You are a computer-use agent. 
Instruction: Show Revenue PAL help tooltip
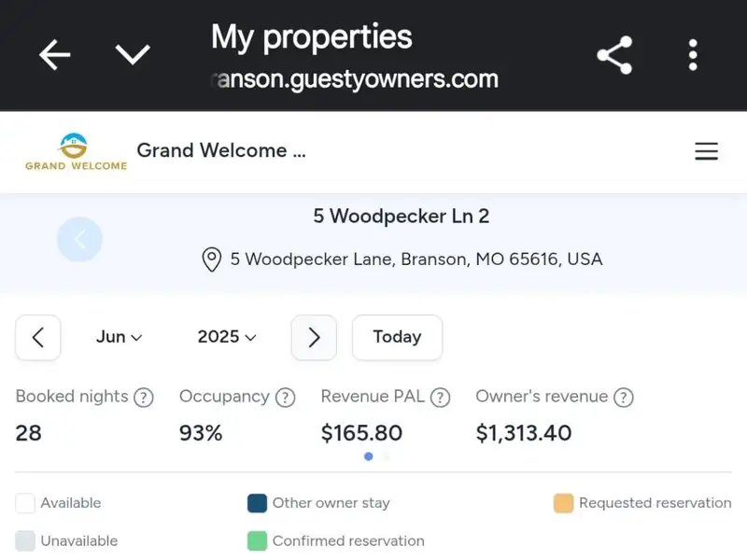click(441, 398)
